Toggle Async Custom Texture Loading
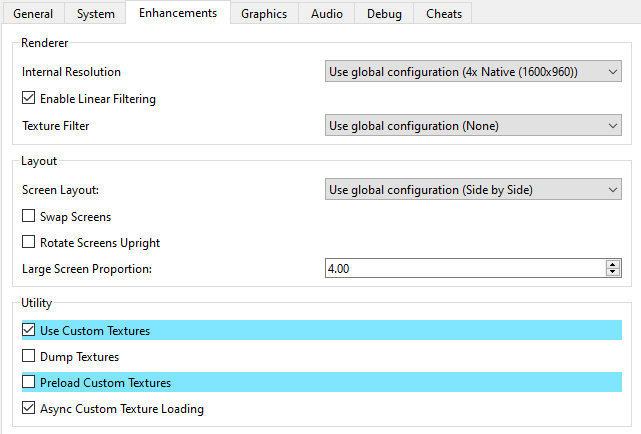Viewport: 641px width, 434px height. pyautogui.click(x=29, y=408)
